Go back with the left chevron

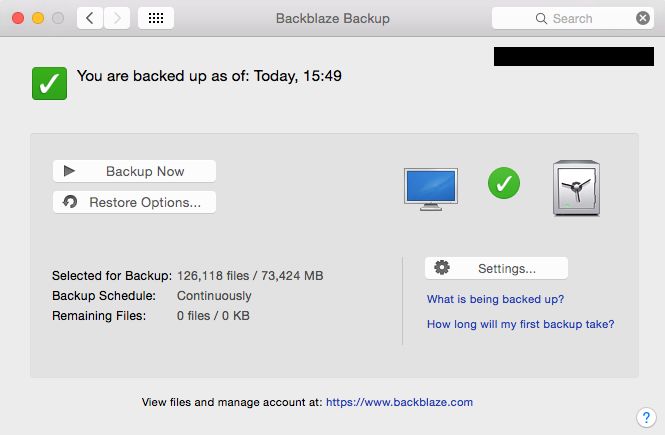point(90,18)
